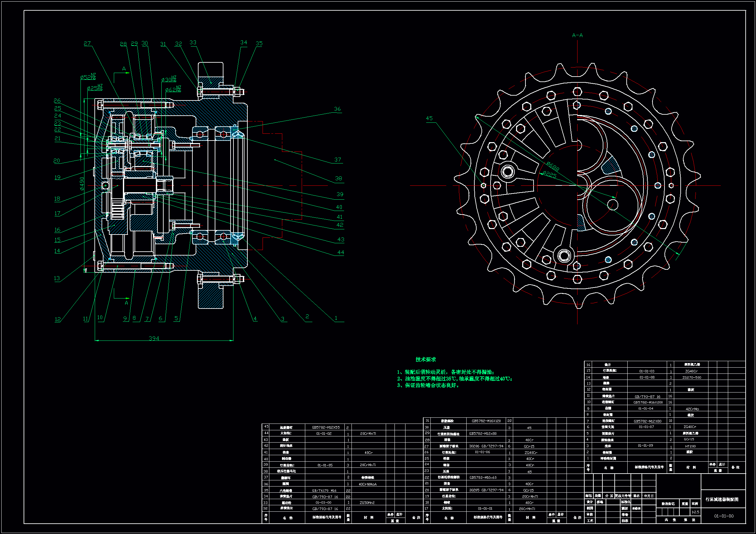
Task: Select the 1:2.5 scale value cell
Action: point(695,512)
